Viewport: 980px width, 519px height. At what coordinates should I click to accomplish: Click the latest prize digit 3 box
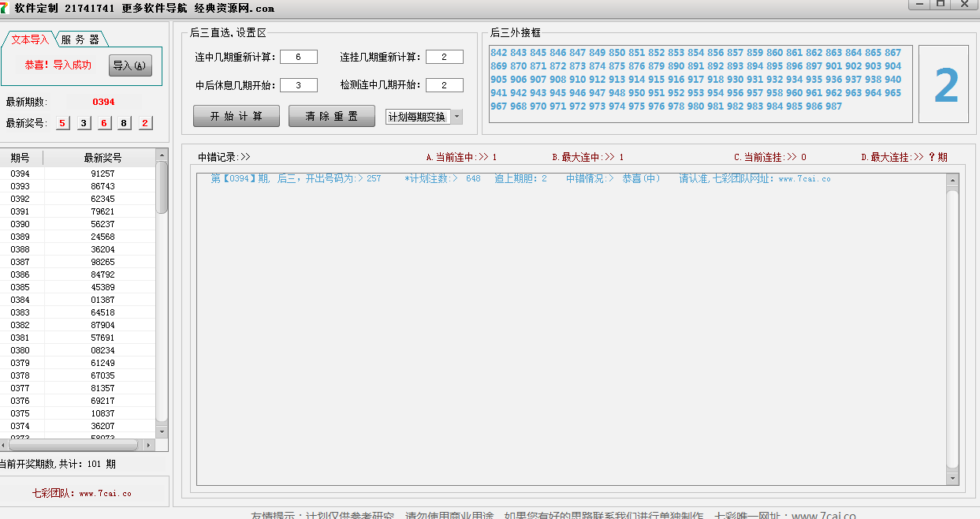click(84, 123)
